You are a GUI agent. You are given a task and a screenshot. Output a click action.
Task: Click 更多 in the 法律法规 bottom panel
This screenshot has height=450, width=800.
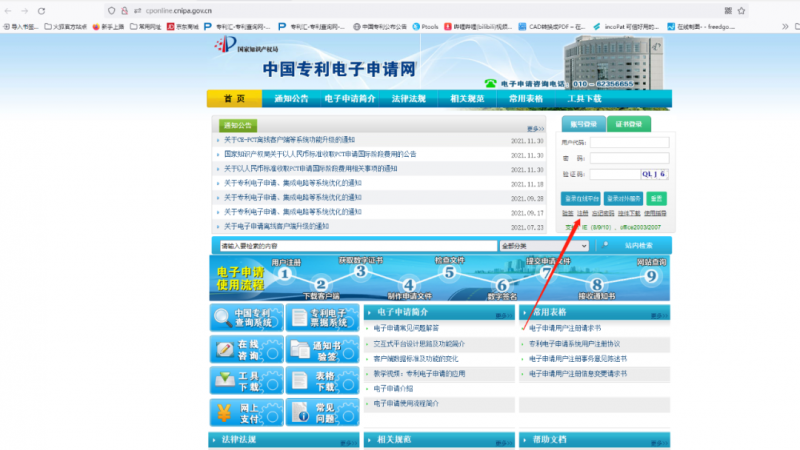tap(348, 443)
